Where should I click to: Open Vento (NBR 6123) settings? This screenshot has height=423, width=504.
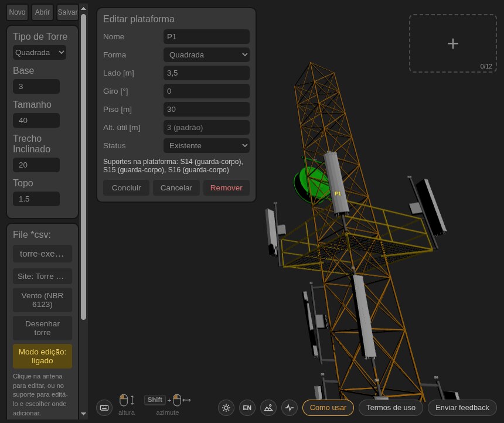42,300
